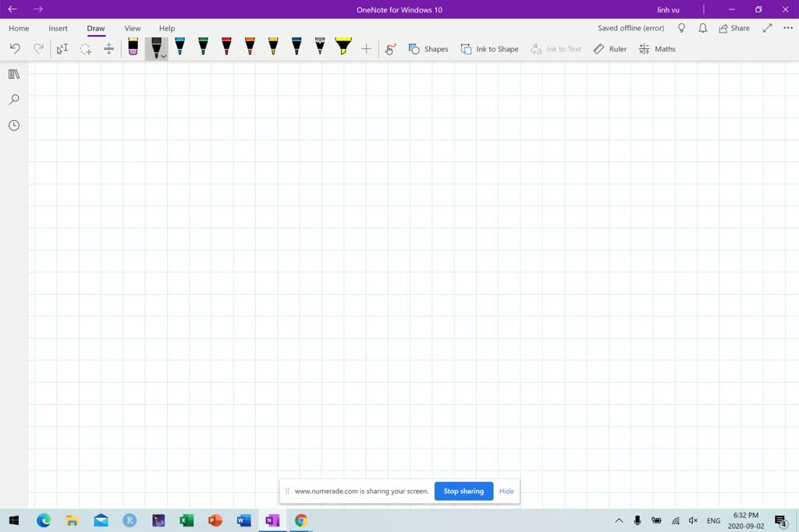Open Chrome from the taskbar

click(300, 520)
